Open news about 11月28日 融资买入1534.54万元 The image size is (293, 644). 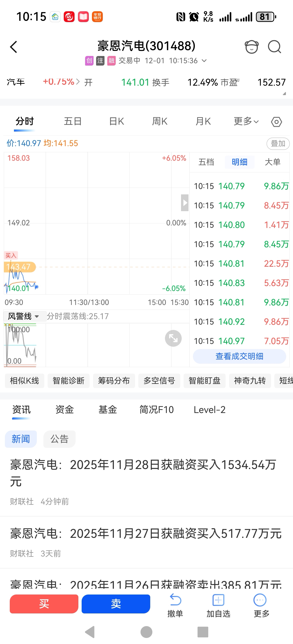point(146,482)
